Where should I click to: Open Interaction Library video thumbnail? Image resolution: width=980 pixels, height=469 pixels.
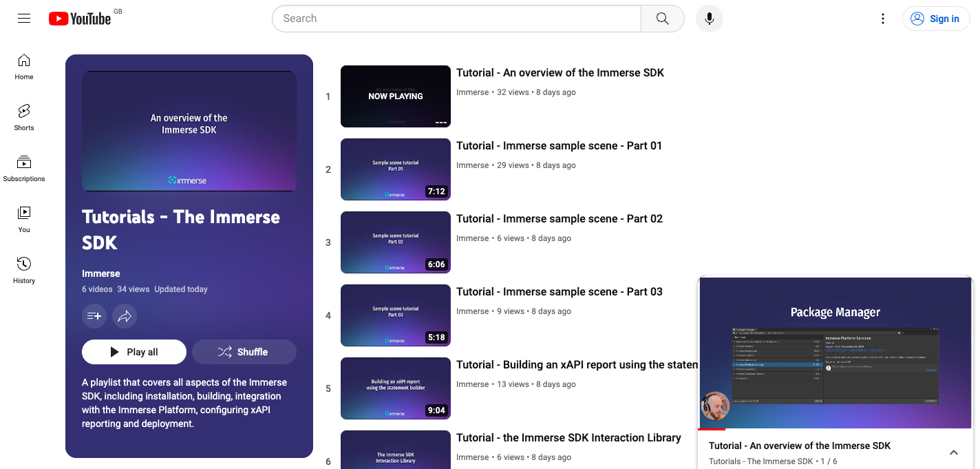(396, 450)
